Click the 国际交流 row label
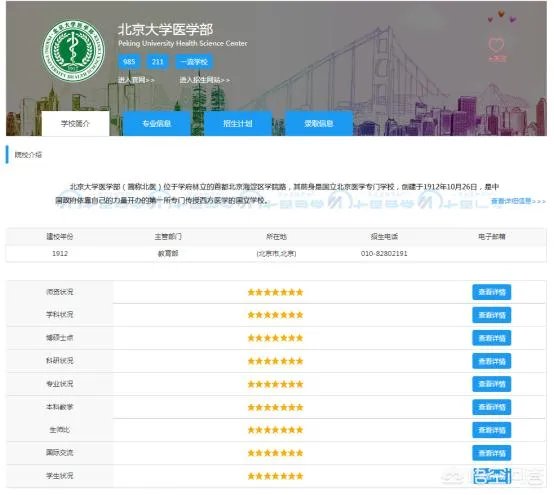Viewport: 554px width, 495px height. 60,453
